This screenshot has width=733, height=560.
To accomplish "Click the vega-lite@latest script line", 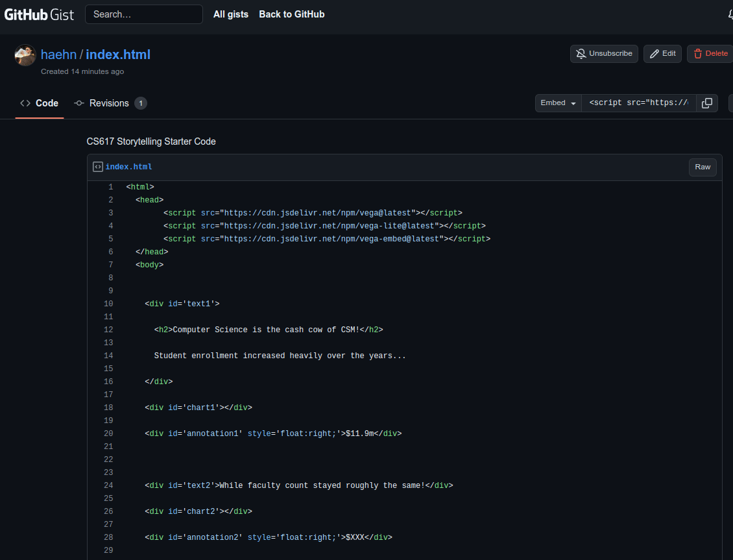I will click(x=324, y=226).
